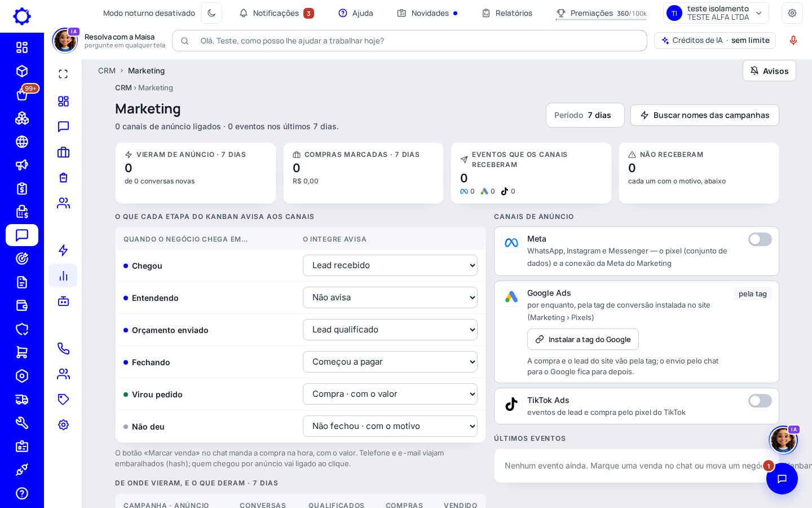Open the Avisos button
The height and width of the screenshot is (508, 812).
coord(769,71)
